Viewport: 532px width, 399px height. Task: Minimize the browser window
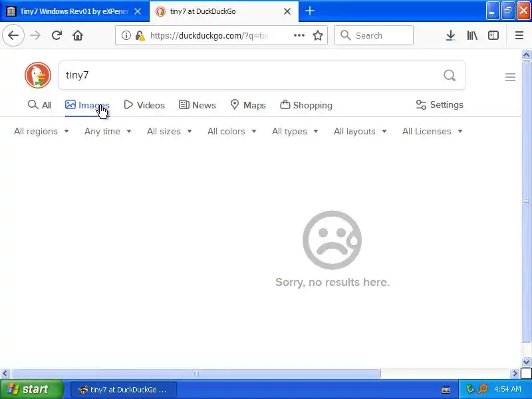click(x=493, y=11)
